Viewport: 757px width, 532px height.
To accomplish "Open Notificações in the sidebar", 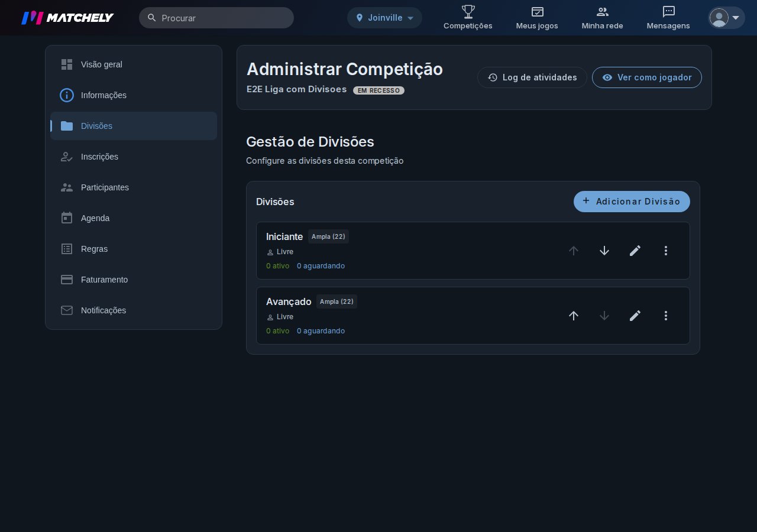I will point(134,310).
